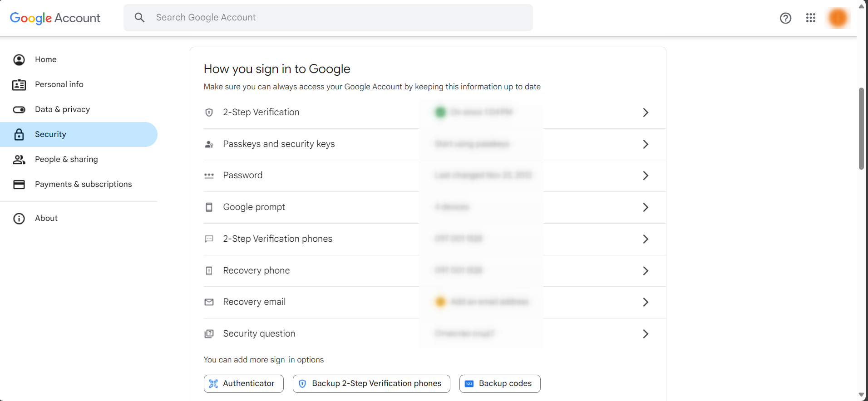This screenshot has width=868, height=401.
Task: Click the 2-Step Verification shield icon
Action: (x=209, y=112)
